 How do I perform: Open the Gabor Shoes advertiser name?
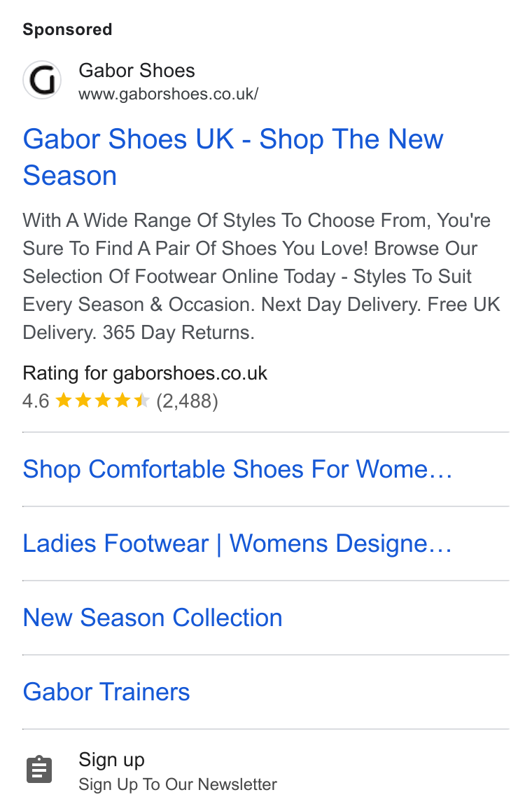click(136, 70)
